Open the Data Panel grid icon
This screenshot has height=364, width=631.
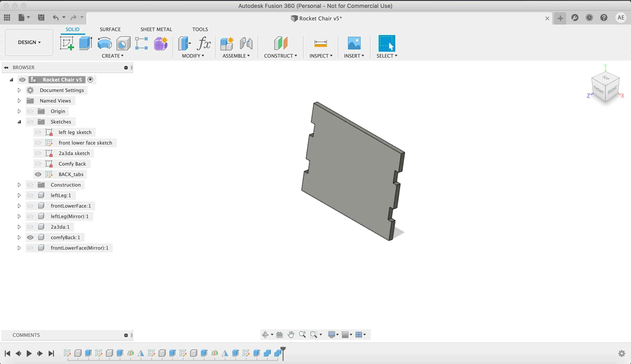click(x=7, y=18)
